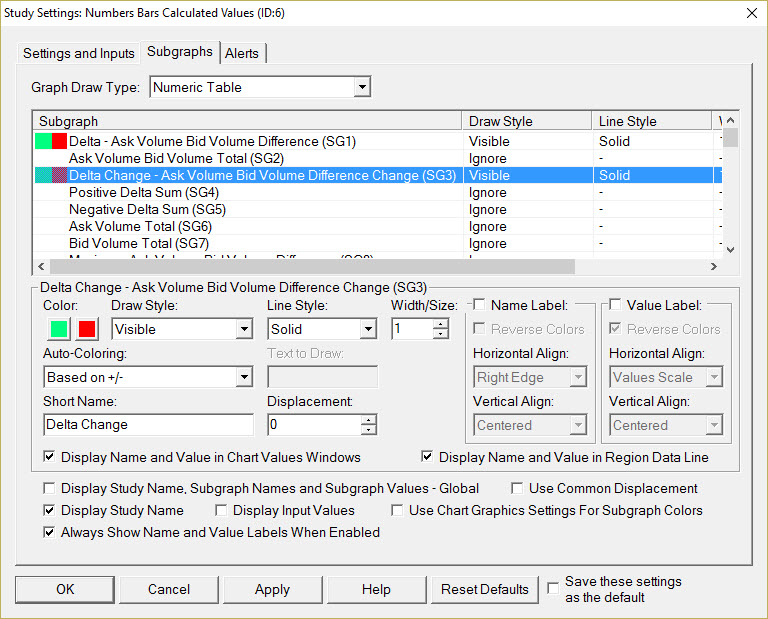Click the Draw Style column header
Image resolution: width=768 pixels, height=619 pixels.
pos(527,121)
